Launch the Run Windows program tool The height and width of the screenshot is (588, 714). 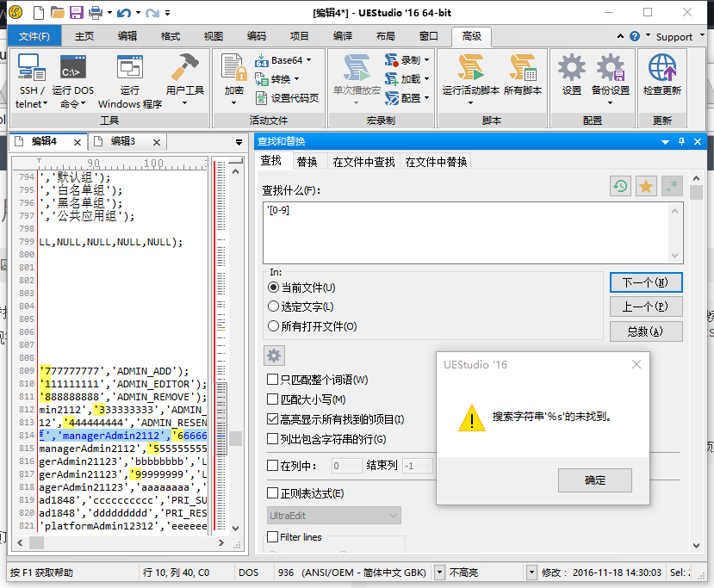130,81
